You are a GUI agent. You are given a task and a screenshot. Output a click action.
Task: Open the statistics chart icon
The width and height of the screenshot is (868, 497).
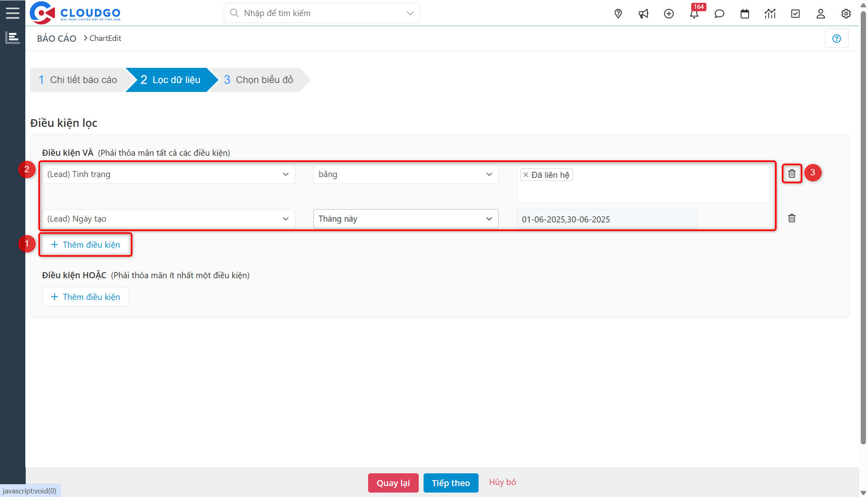click(770, 13)
